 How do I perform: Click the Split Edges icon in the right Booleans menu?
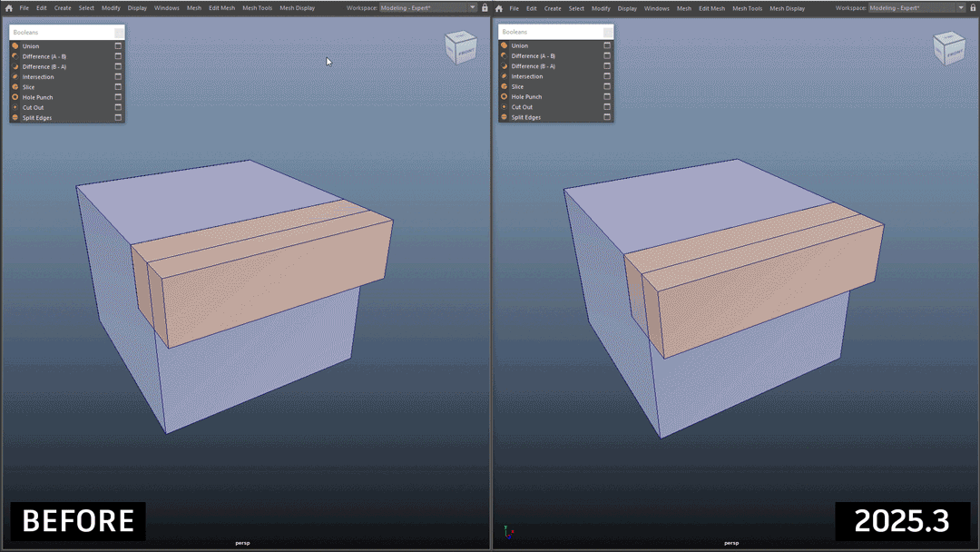504,117
